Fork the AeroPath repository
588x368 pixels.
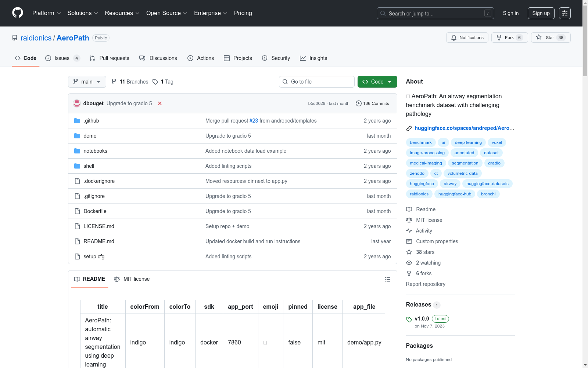coord(510,38)
